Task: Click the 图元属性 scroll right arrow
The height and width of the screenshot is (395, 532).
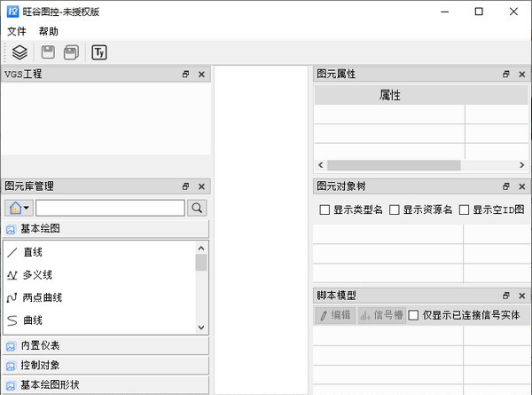Action: coord(522,165)
